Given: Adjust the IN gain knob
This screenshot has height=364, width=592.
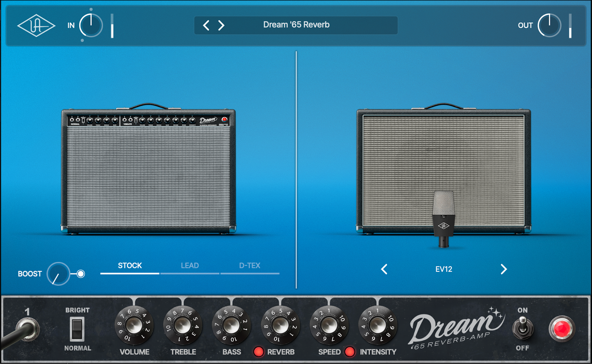Looking at the screenshot, I should 91,26.
